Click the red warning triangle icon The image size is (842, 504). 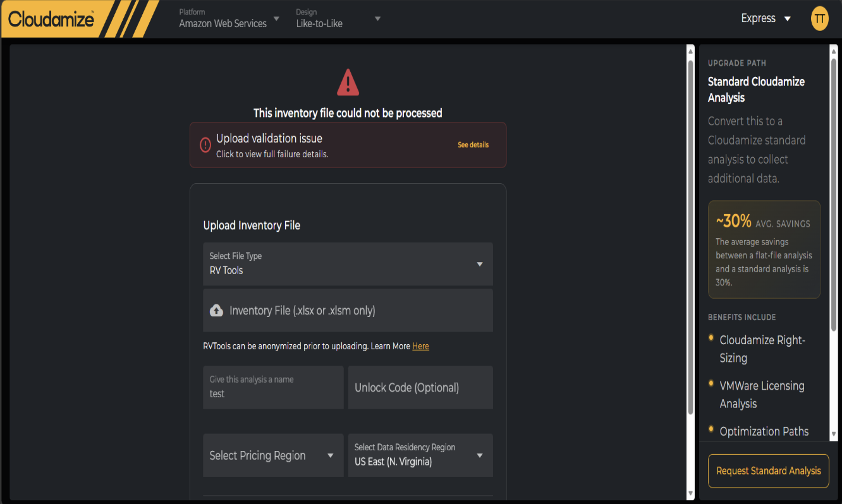348,83
